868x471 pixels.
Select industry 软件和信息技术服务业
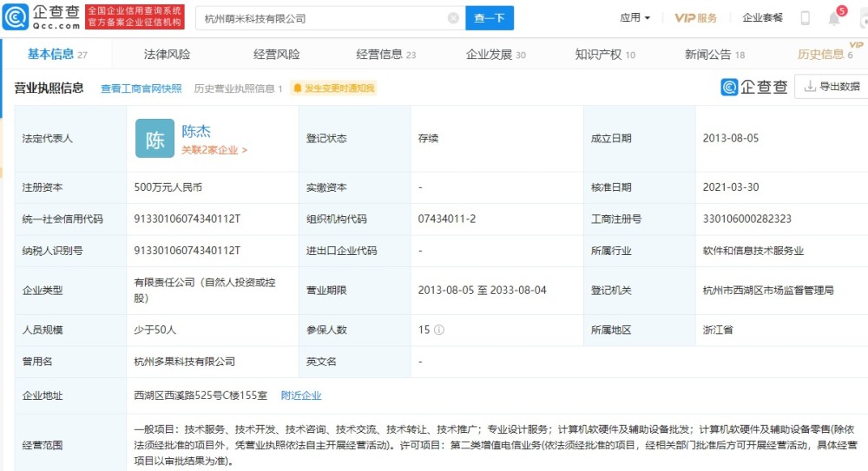(x=753, y=251)
